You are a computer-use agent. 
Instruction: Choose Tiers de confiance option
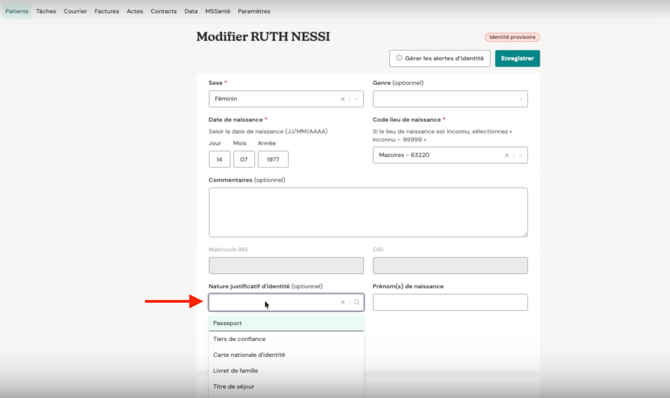pyautogui.click(x=286, y=339)
